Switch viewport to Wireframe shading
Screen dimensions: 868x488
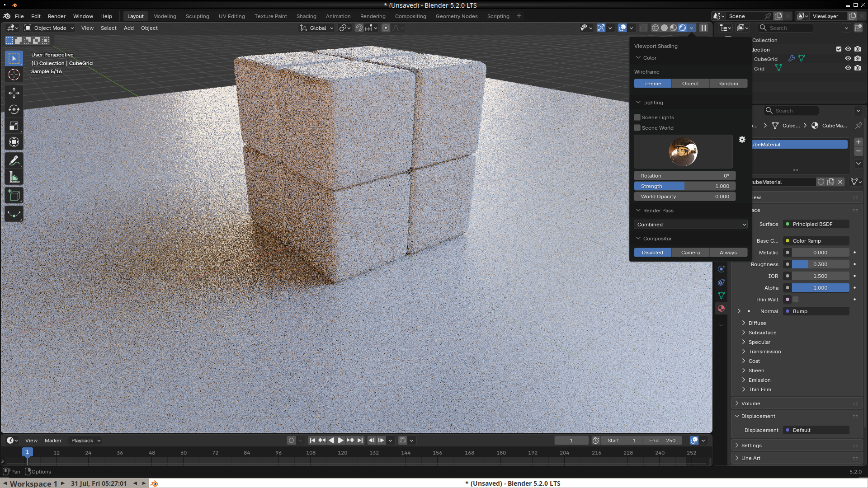coord(655,28)
